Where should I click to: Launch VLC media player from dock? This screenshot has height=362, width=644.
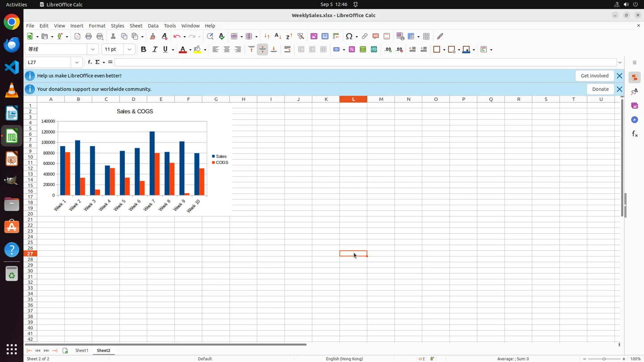[x=12, y=91]
